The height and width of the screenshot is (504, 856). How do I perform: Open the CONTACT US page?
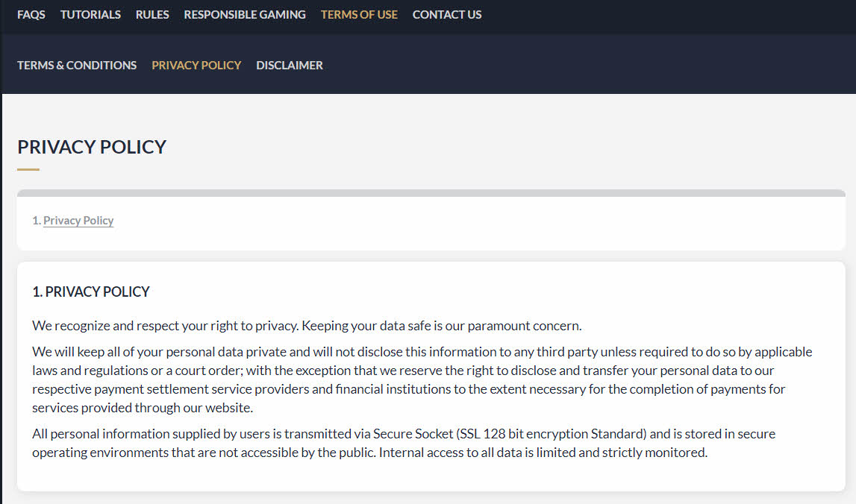click(x=447, y=14)
